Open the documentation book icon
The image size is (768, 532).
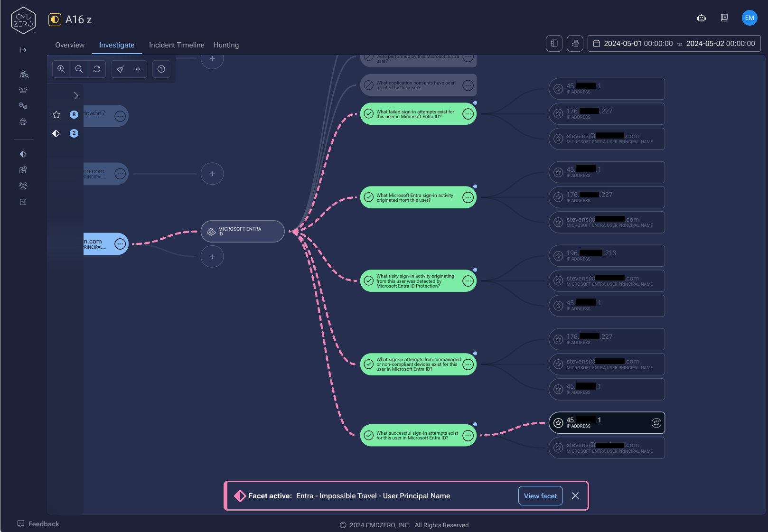coord(724,18)
